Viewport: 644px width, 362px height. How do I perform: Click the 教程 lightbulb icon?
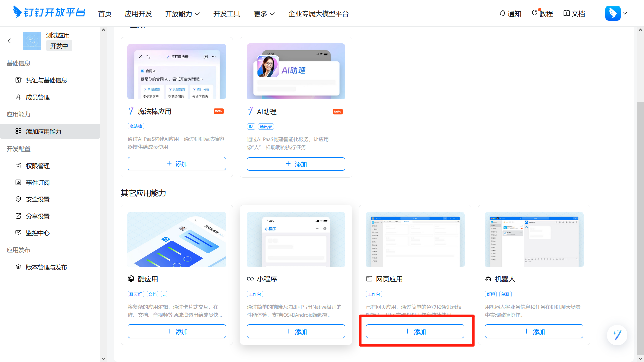tap(535, 13)
